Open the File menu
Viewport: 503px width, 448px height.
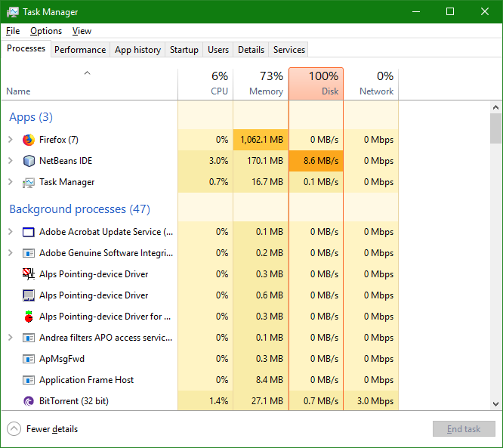point(13,31)
